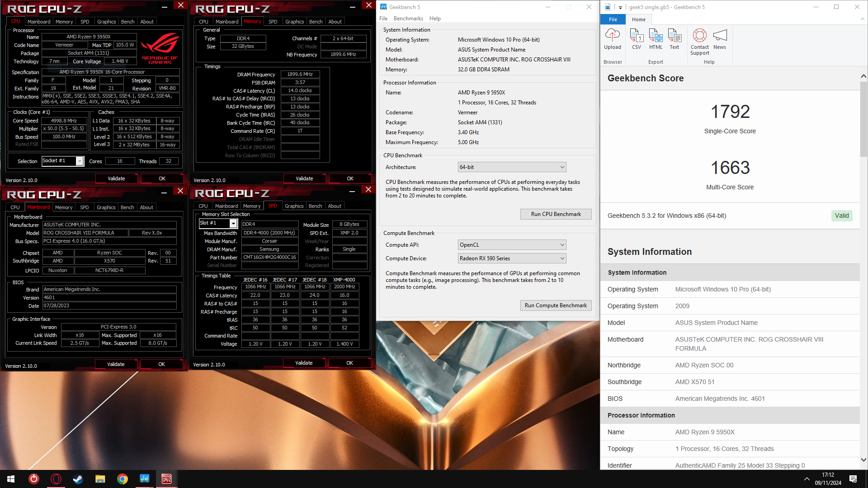Viewport: 868px width, 488px height.
Task: Click OK in Memory tab window
Action: coord(350,178)
